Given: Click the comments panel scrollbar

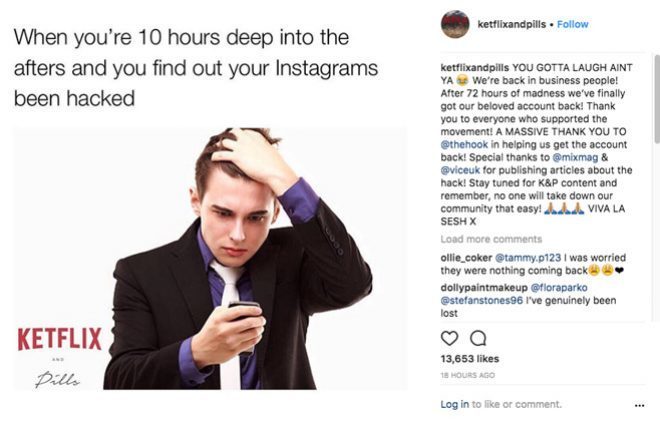Looking at the screenshot, I should (657, 99).
